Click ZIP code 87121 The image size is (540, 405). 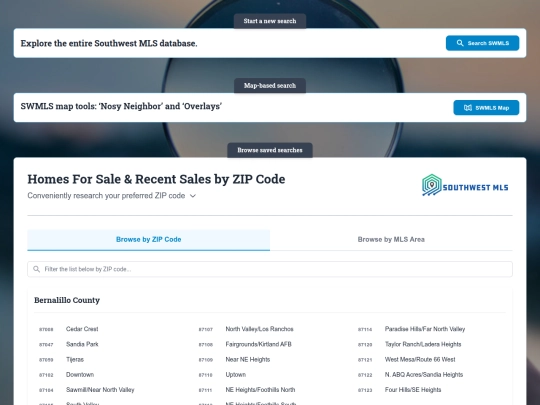pyautogui.click(x=365, y=360)
